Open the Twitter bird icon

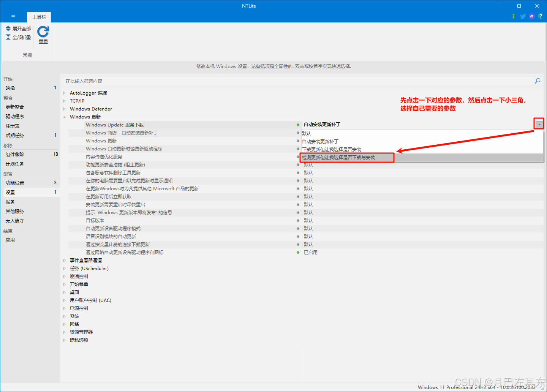point(523,16)
